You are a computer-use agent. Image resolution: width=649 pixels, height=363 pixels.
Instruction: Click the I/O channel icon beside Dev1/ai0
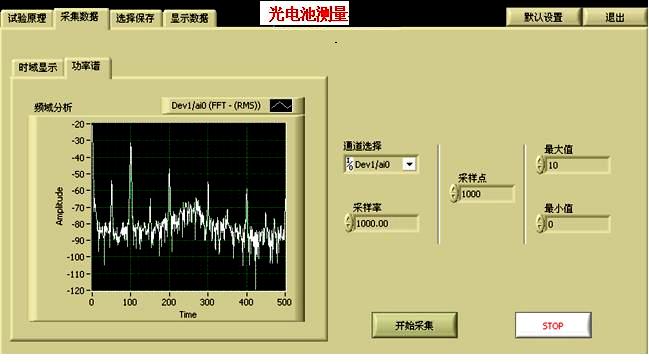[x=349, y=164]
